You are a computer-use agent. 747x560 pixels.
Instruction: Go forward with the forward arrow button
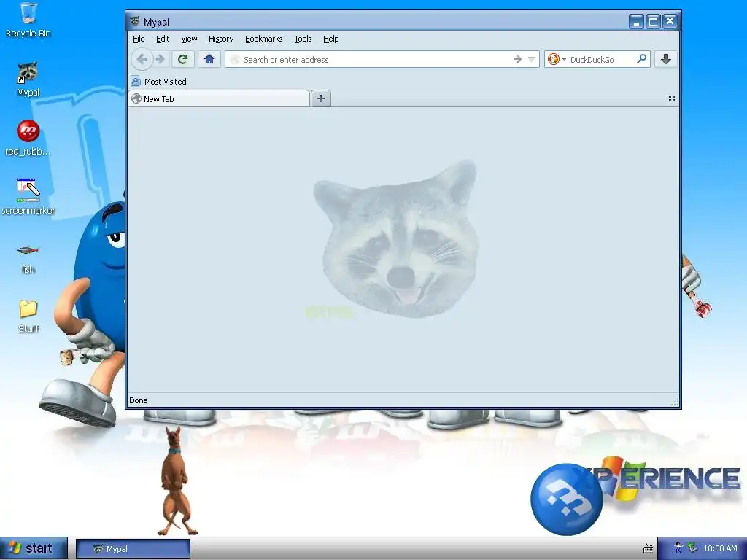tap(160, 60)
